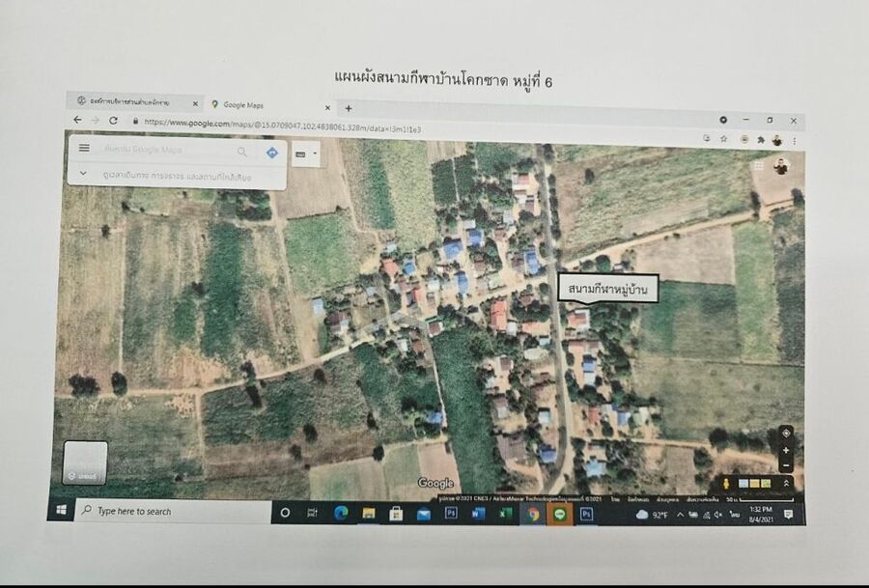Screen dimensions: 869x588
Task: Expand the imagery strip chevron at bottom right
Action: tap(786, 484)
